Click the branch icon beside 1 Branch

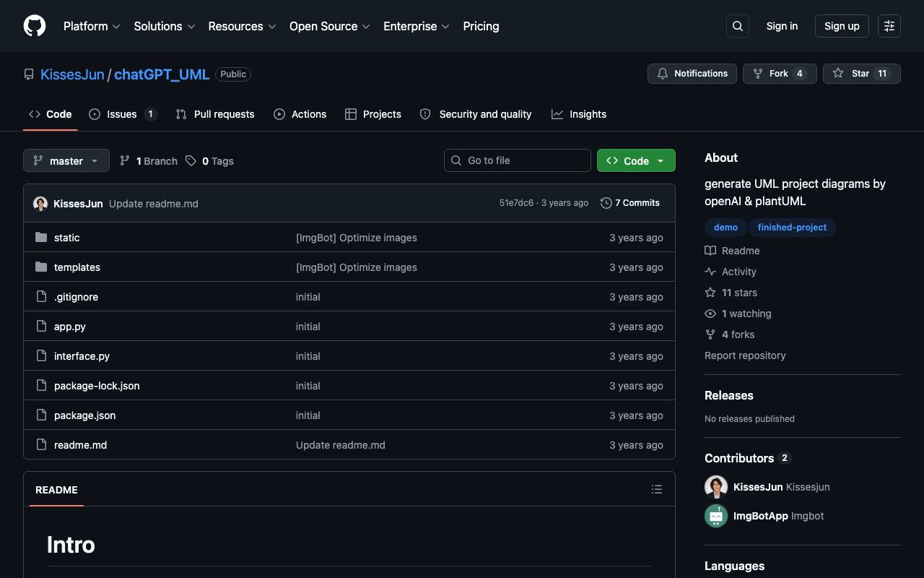tap(125, 160)
